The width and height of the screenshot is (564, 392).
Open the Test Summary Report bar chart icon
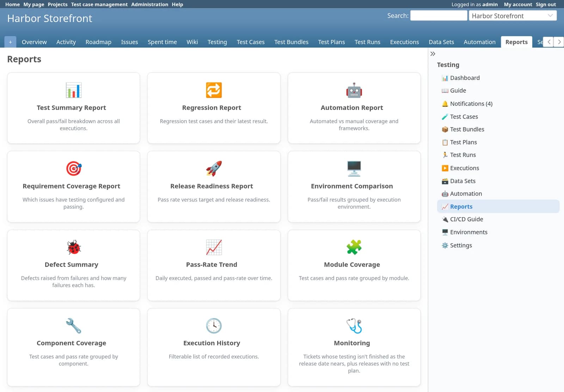[73, 90]
